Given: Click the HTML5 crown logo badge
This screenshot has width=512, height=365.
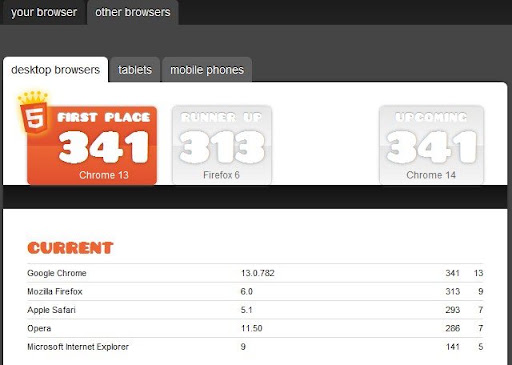Looking at the screenshot, I should [x=33, y=112].
